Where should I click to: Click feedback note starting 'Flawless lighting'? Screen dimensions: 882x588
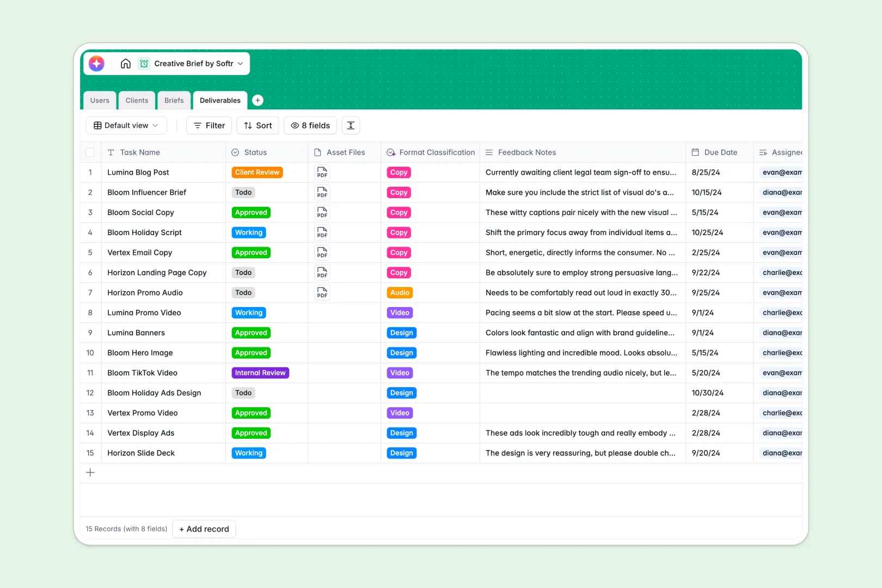point(581,353)
